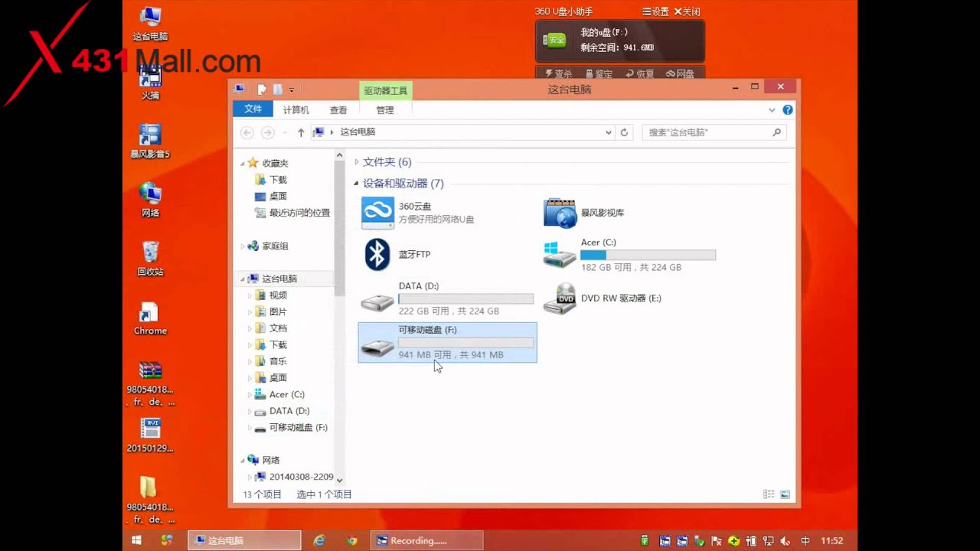980x551 pixels.
Task: Select 可移动磁盘 (F:) in the navigation tree
Action: (291, 428)
